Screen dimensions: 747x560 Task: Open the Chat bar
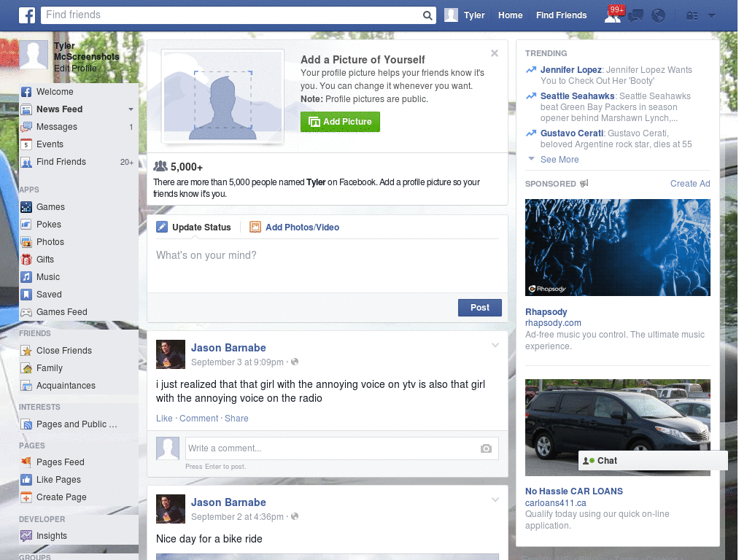(x=653, y=461)
